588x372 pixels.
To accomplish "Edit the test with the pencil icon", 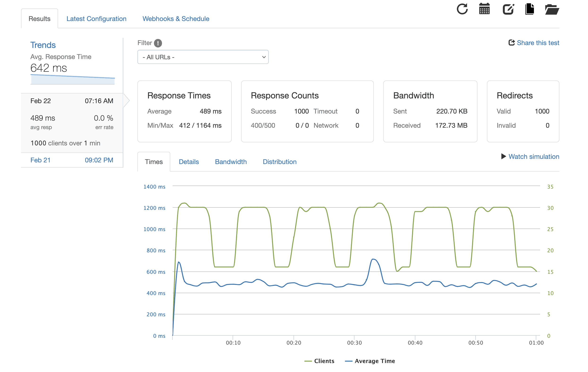I will coord(508,9).
